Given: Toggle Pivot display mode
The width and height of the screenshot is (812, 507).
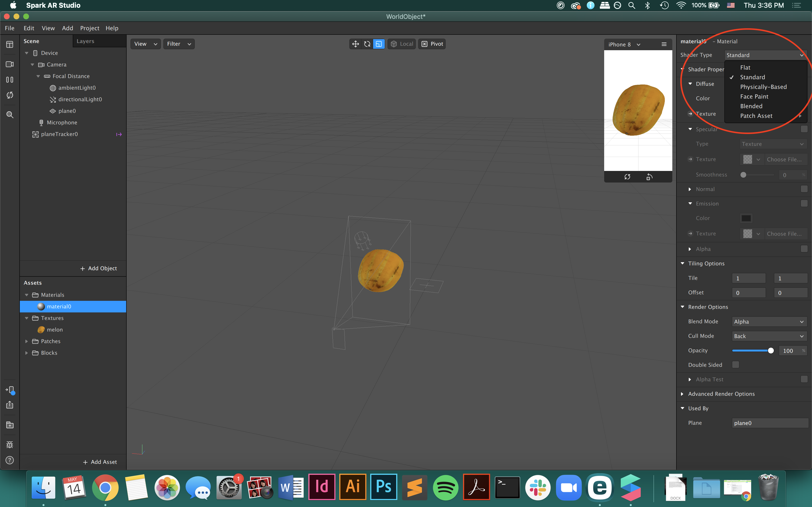Looking at the screenshot, I should coord(432,44).
